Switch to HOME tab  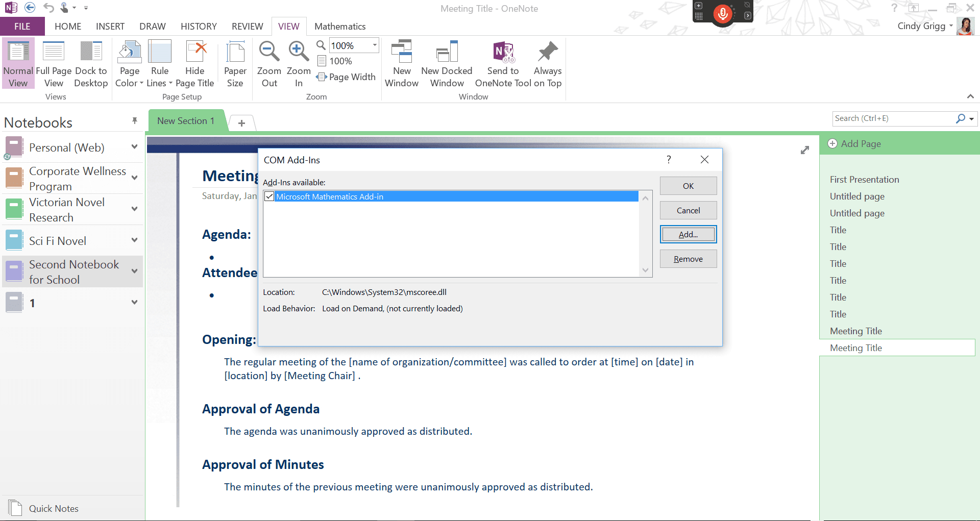coord(68,26)
